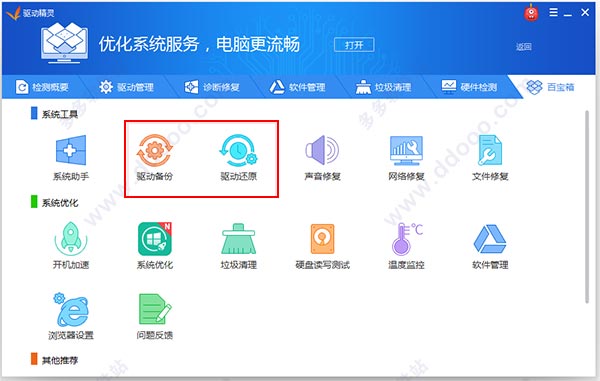This screenshot has height=381, width=600.
Task: Click the 打开 button in the banner
Action: (354, 45)
